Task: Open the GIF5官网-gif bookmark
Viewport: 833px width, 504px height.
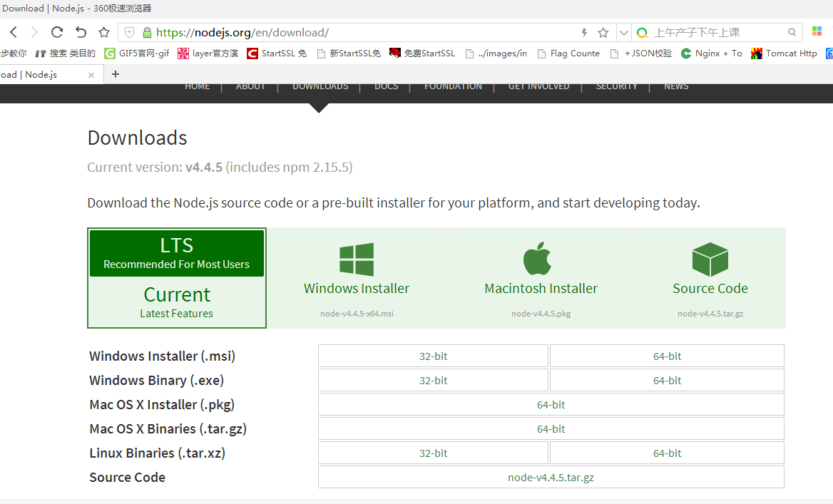Action: click(x=137, y=53)
